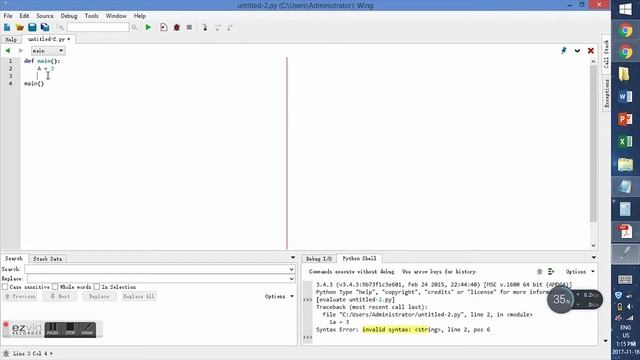Open the Window menu
640x360 pixels.
pos(116,16)
